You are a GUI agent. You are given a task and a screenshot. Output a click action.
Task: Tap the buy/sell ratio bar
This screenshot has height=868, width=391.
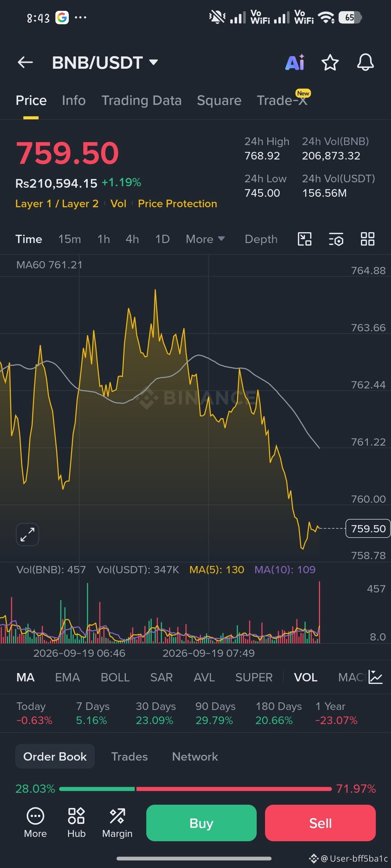pyautogui.click(x=195, y=789)
